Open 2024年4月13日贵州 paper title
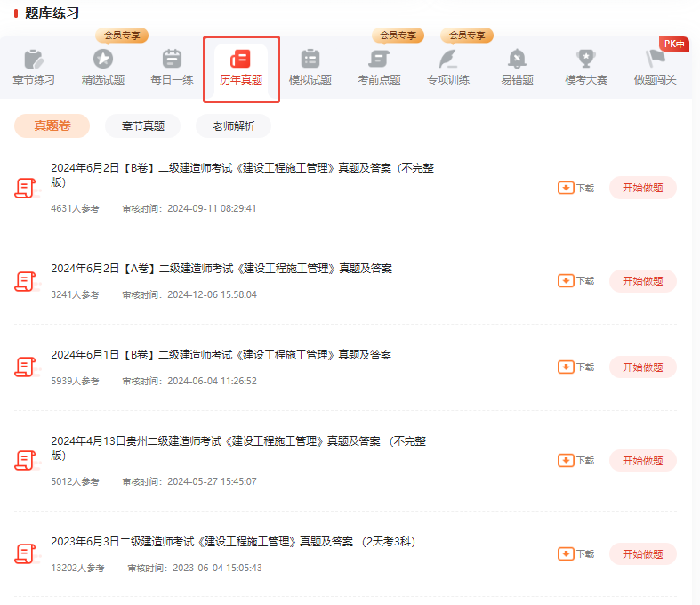 click(238, 448)
